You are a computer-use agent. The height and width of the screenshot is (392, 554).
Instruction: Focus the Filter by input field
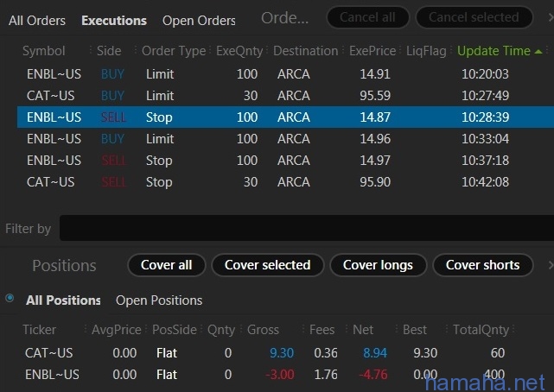[x=306, y=228]
